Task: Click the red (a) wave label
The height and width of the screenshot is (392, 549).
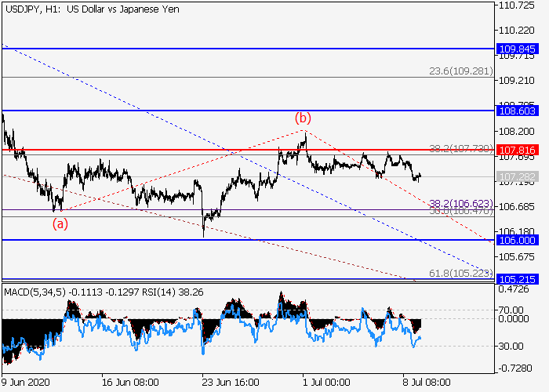Action: click(x=60, y=223)
